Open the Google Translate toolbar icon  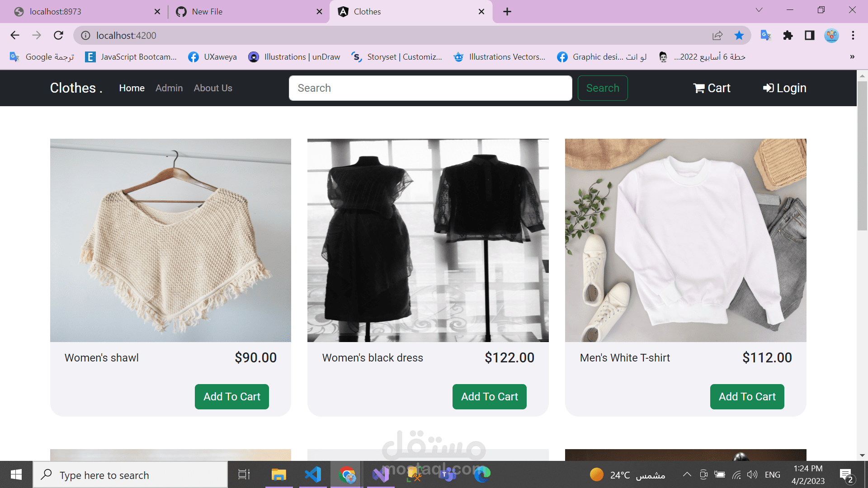click(x=765, y=35)
